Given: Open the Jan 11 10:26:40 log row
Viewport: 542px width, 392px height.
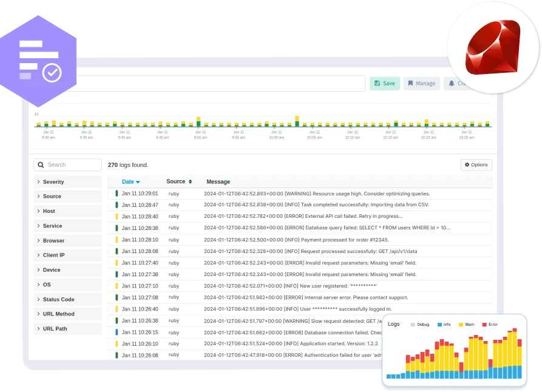Looking at the screenshot, I should coord(300,309).
